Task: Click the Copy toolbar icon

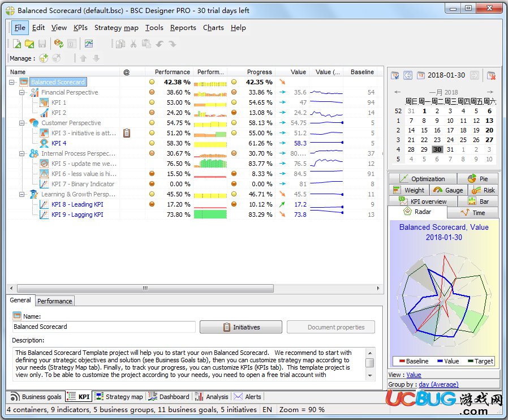Action: click(120, 44)
